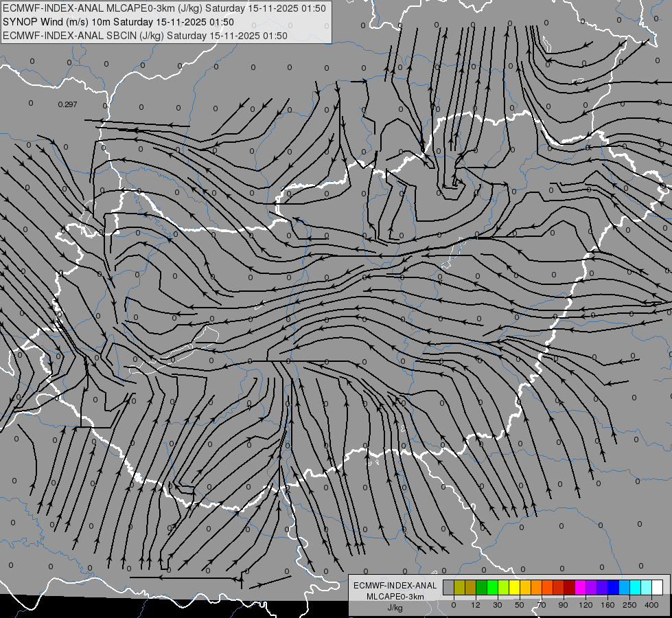
Task: Click the legend scale value '50'
Action: [520, 605]
